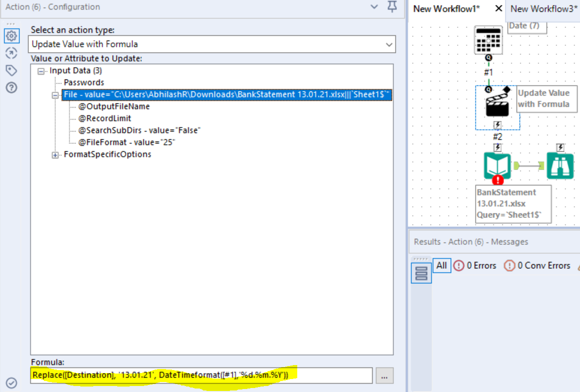The height and width of the screenshot is (392, 580).
Task: Switch to the New Workflow3 tab
Action: tap(543, 8)
